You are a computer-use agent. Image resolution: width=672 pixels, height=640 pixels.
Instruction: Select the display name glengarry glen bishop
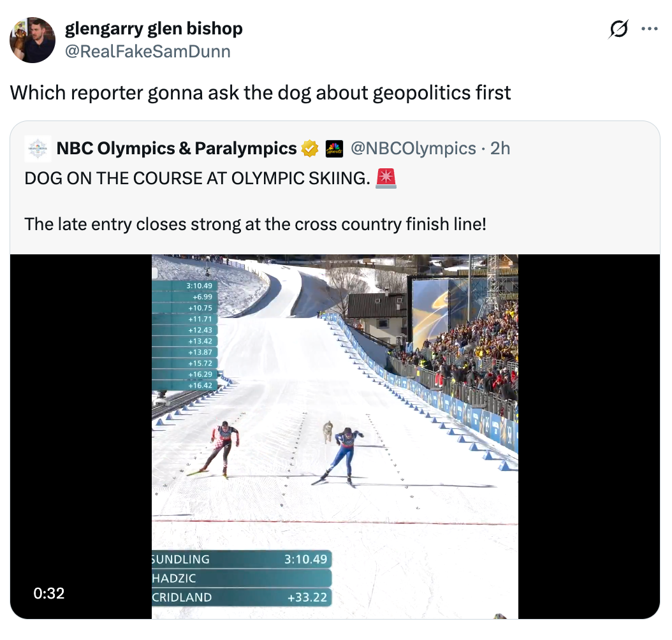154,28
